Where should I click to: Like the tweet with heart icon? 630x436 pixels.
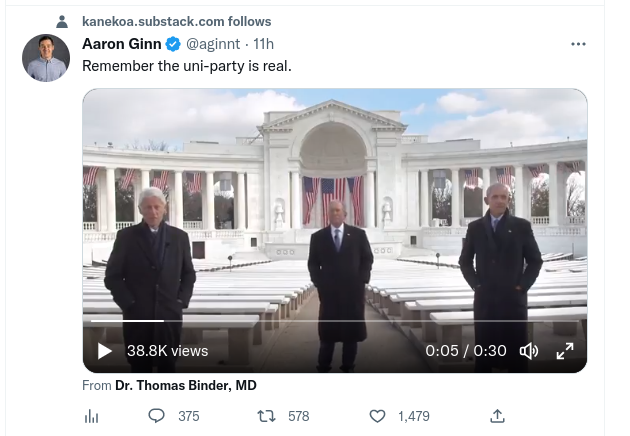tap(377, 416)
